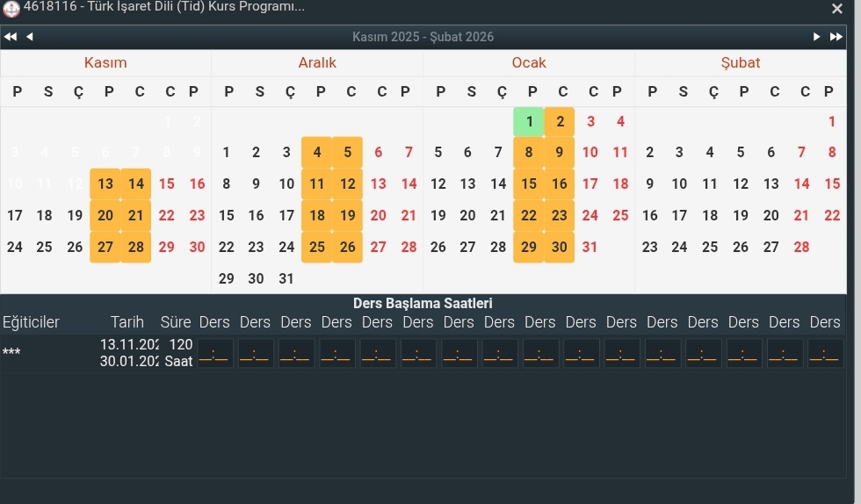Set the last Ders start time field
861x504 pixels.
825,353
